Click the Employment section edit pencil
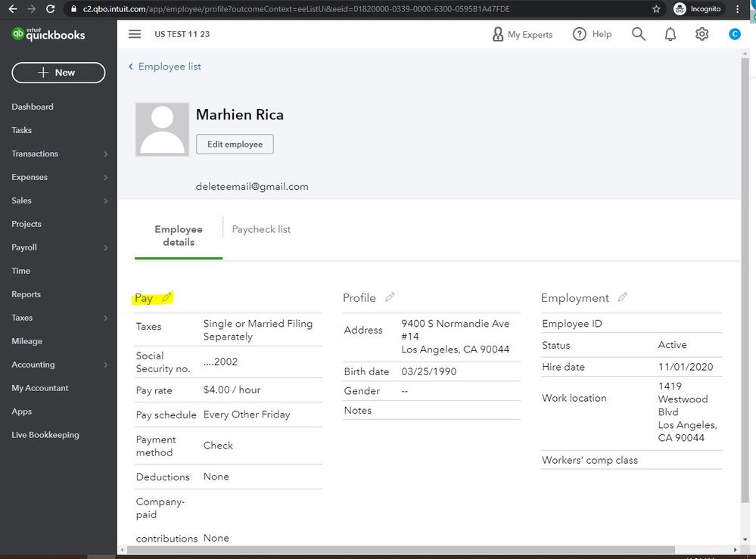The width and height of the screenshot is (756, 559). 622,297
